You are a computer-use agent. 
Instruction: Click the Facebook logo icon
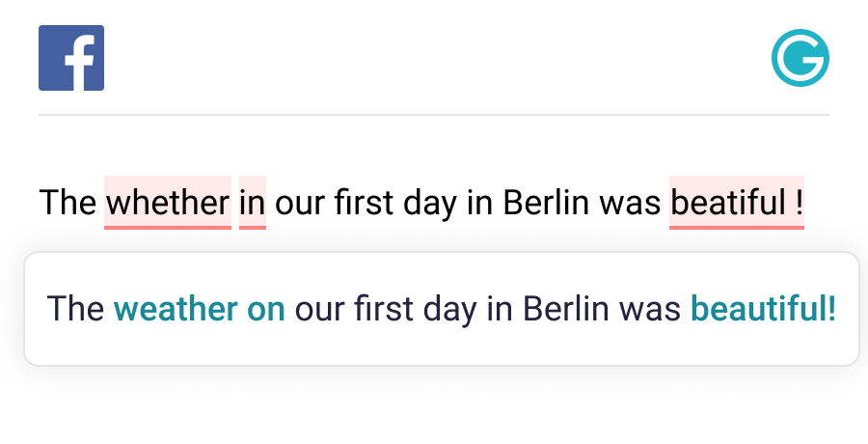[71, 58]
